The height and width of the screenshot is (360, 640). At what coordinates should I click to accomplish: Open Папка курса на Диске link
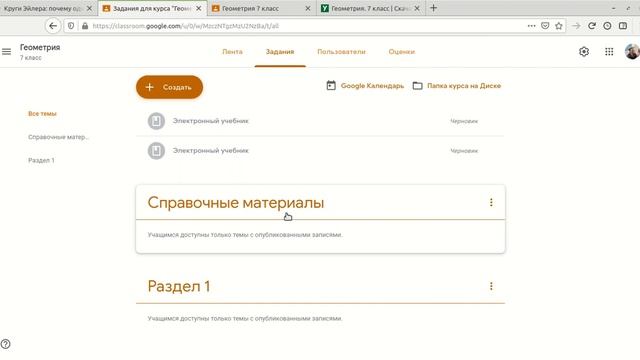pyautogui.click(x=464, y=86)
